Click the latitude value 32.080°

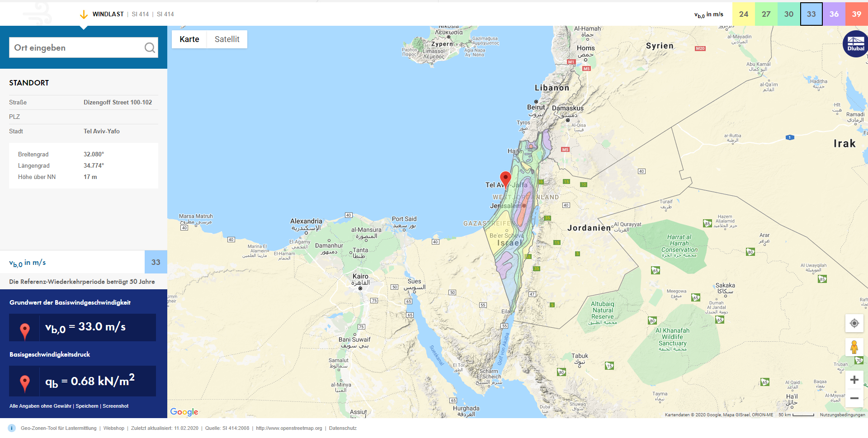point(94,154)
